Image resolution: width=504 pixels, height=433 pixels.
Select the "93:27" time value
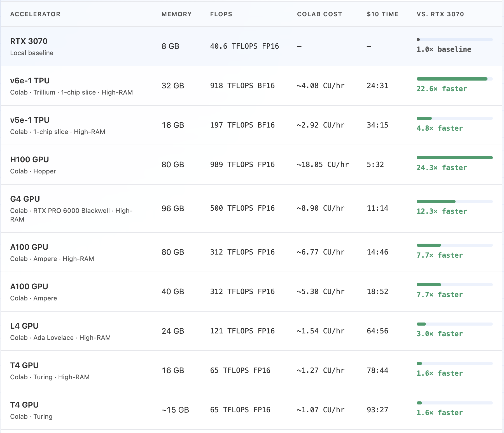pyautogui.click(x=377, y=410)
